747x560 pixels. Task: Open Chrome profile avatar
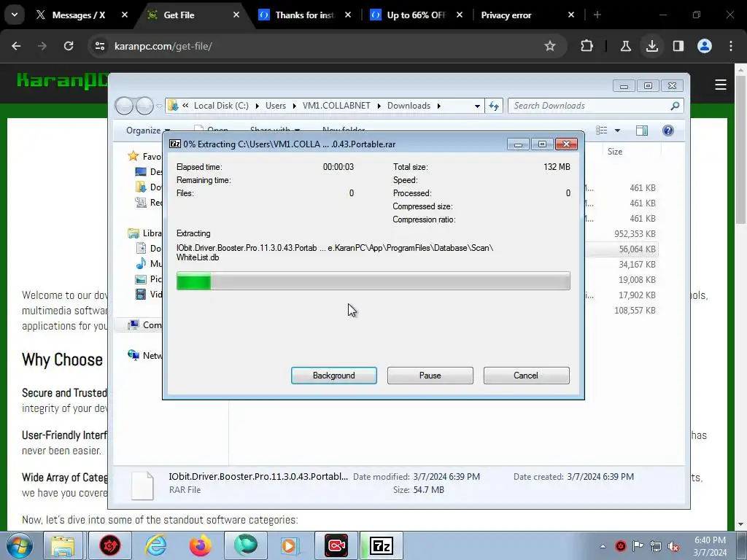pos(704,46)
